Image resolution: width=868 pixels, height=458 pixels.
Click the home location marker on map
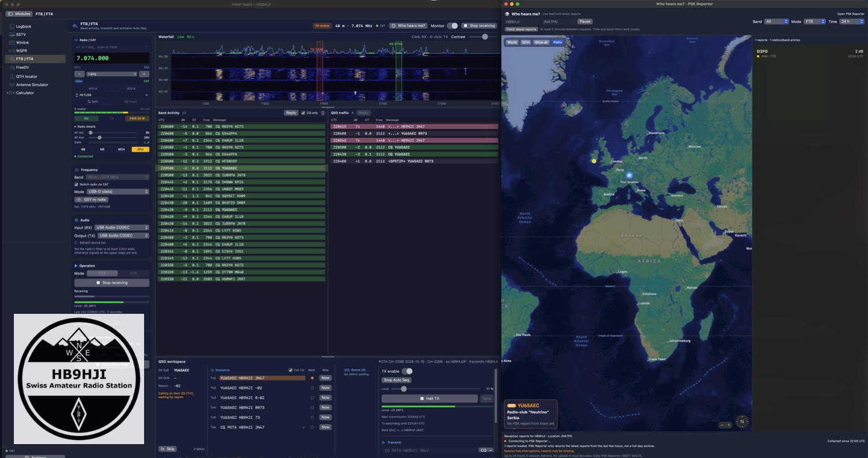pos(630,175)
